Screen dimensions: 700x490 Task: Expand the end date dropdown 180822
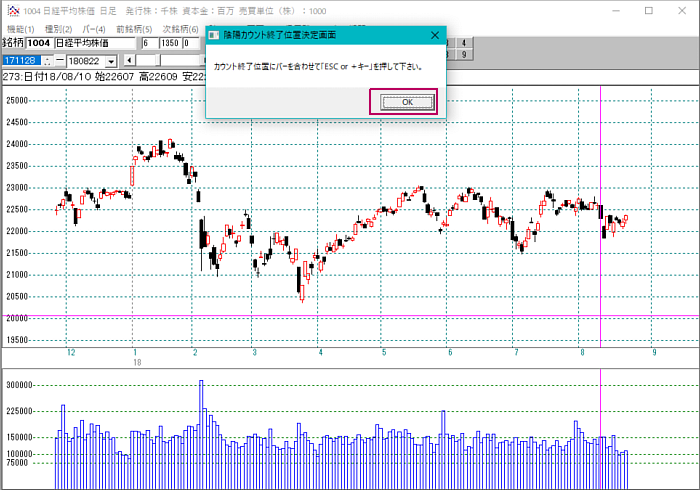(111, 61)
